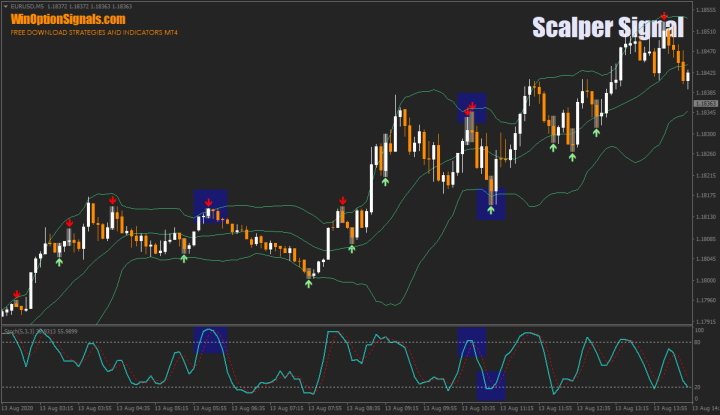This screenshot has width=720, height=415.
Task: Click time axis label 13 Aug 03:55
Action: coord(95,408)
